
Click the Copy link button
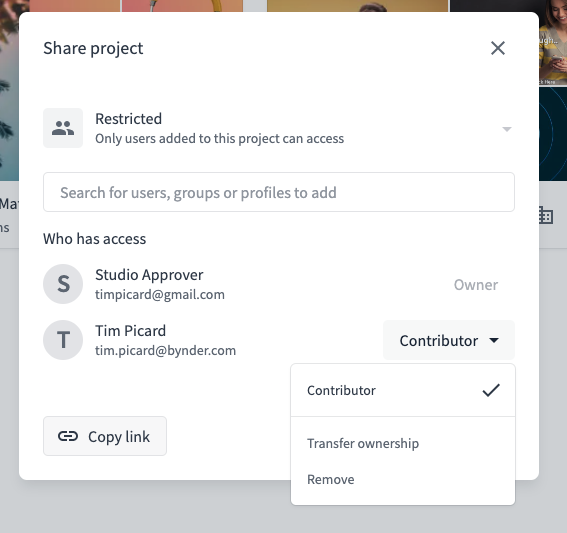(x=105, y=436)
